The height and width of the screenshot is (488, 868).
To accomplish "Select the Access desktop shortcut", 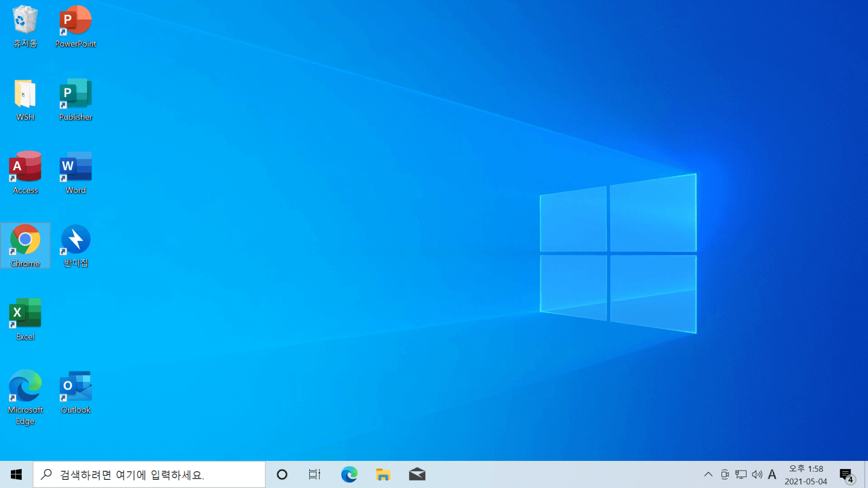I will (25, 173).
